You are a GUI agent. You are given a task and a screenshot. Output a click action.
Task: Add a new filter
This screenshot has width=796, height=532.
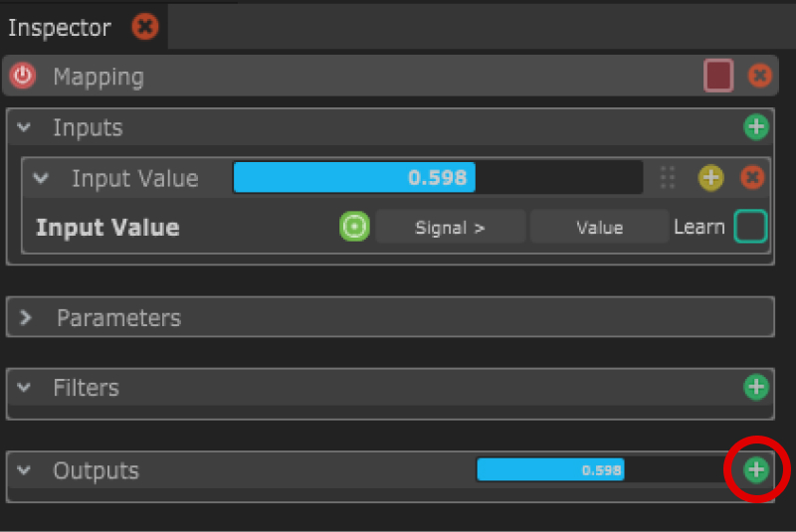point(756,387)
